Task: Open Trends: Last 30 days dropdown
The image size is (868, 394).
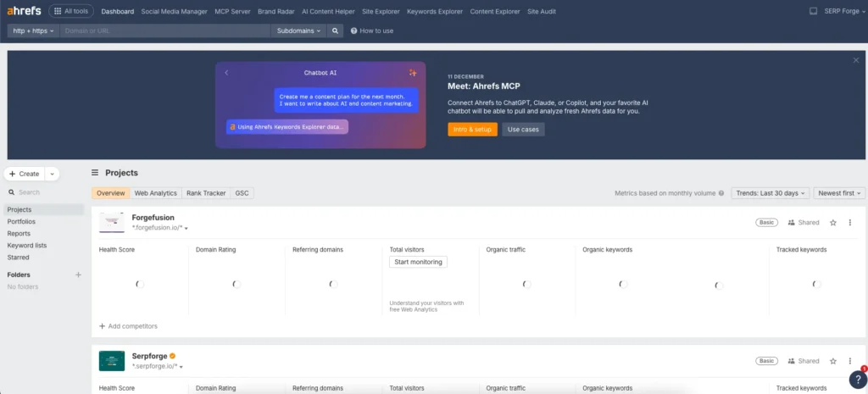Action: (771, 193)
